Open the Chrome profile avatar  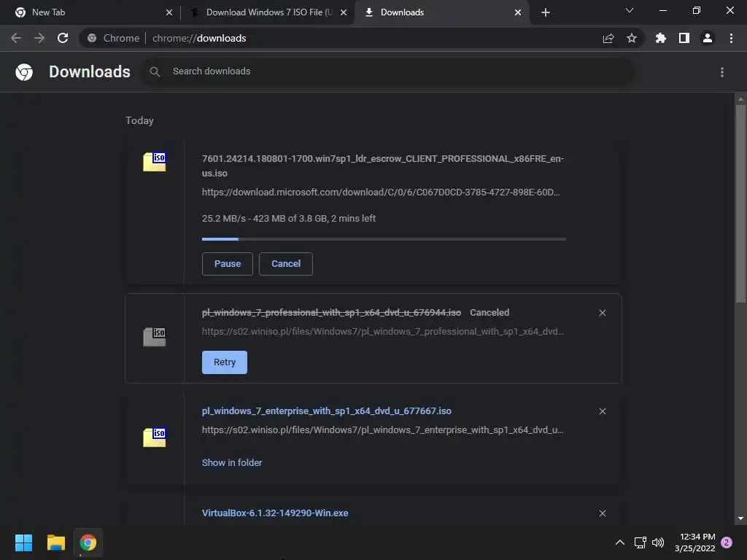click(x=708, y=38)
